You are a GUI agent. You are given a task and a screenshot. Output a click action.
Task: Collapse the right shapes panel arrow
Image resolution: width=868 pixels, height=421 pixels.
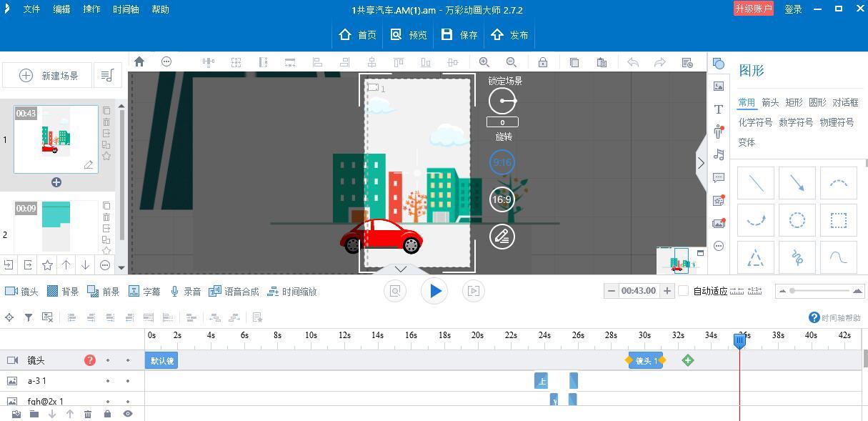pos(701,163)
